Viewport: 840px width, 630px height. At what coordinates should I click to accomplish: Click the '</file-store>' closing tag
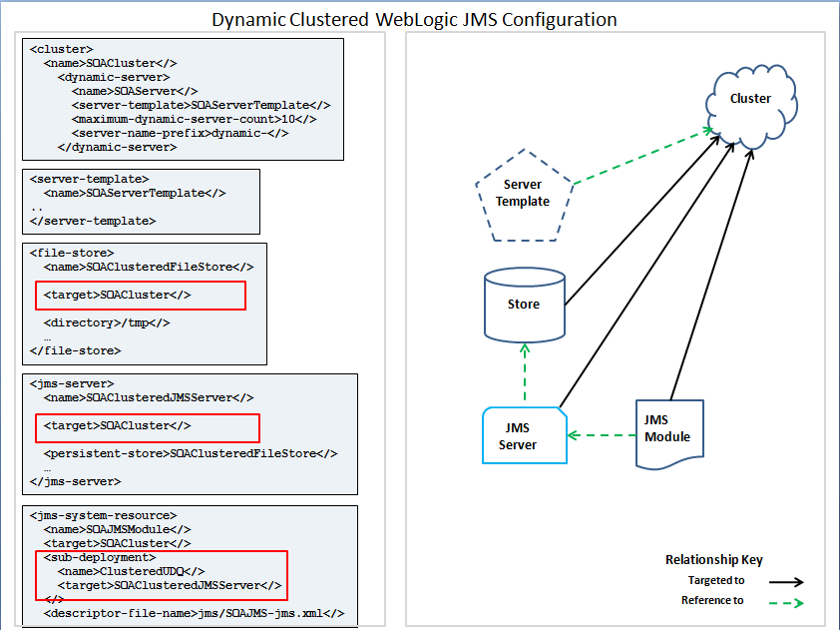75,350
